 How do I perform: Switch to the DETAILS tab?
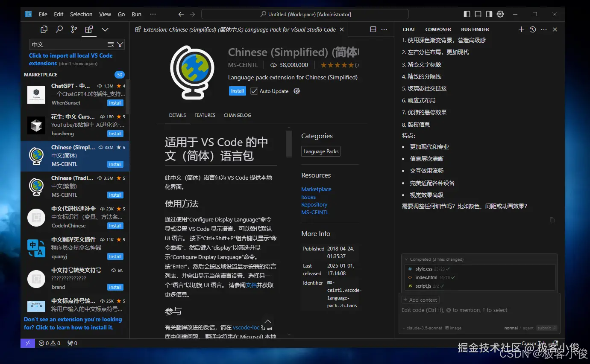click(177, 115)
